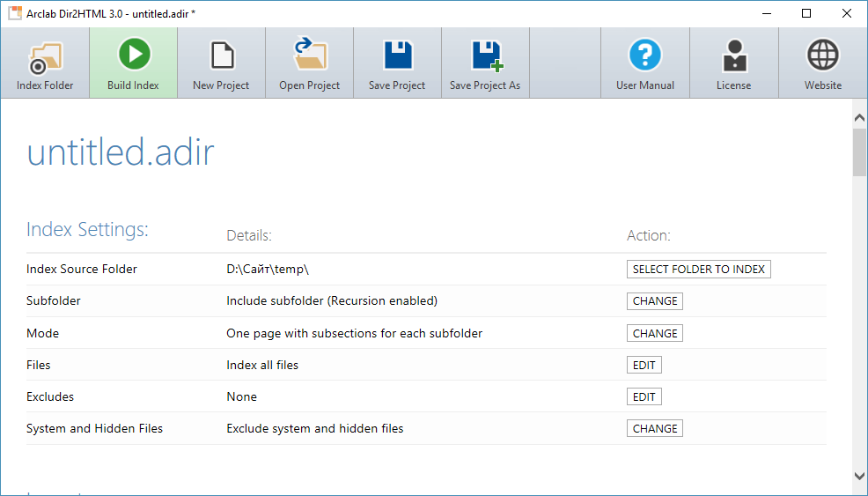Change the index Mode setting
868x496 pixels.
tap(655, 334)
